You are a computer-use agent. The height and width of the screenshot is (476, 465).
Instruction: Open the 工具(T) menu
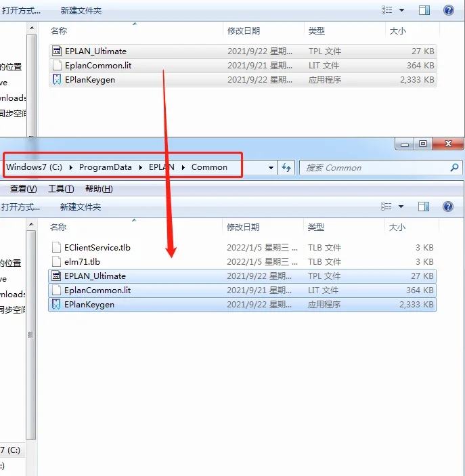[x=61, y=189]
